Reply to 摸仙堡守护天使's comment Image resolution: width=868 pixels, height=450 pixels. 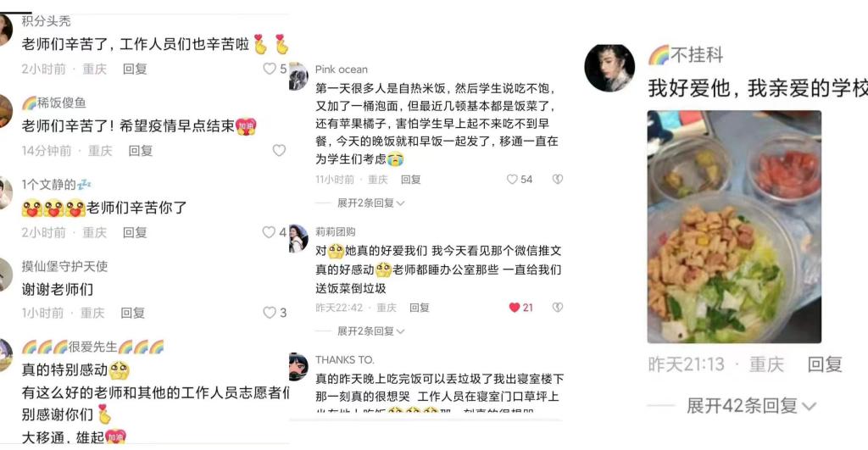click(133, 313)
